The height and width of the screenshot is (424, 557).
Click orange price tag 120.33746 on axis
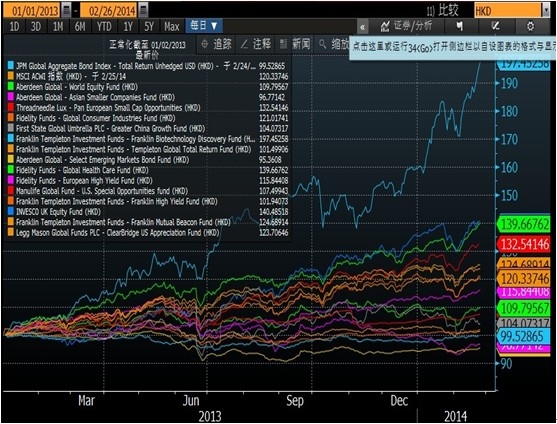coord(525,278)
